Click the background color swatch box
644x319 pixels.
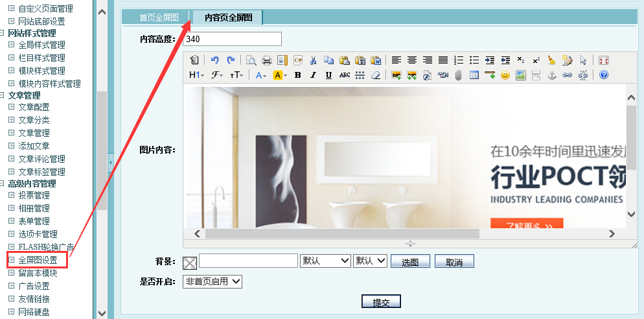click(190, 263)
